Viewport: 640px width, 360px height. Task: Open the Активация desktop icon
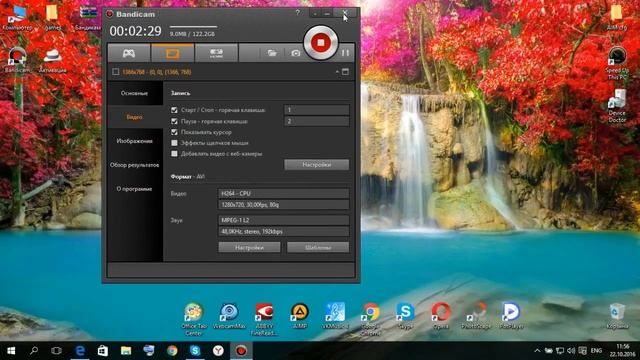[x=53, y=60]
